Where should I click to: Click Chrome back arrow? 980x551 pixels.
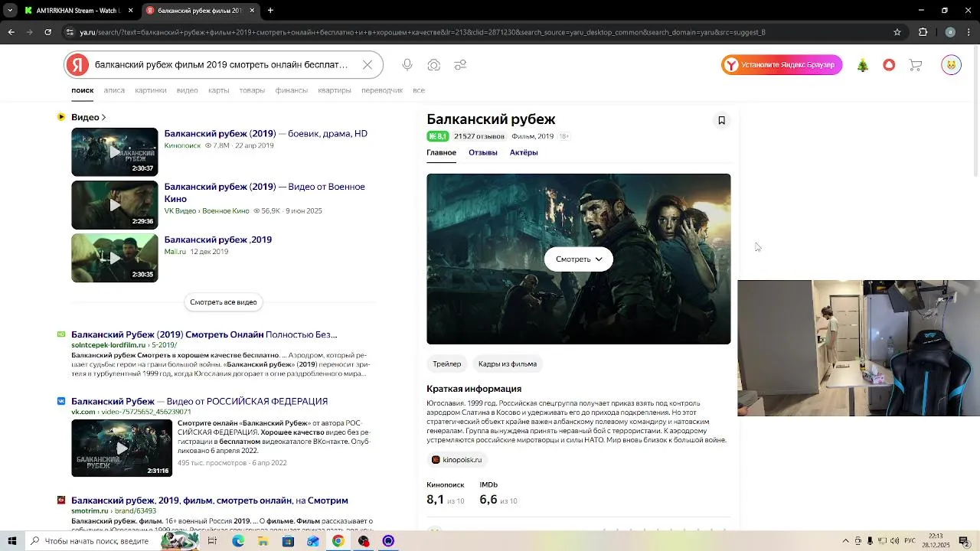tap(11, 32)
